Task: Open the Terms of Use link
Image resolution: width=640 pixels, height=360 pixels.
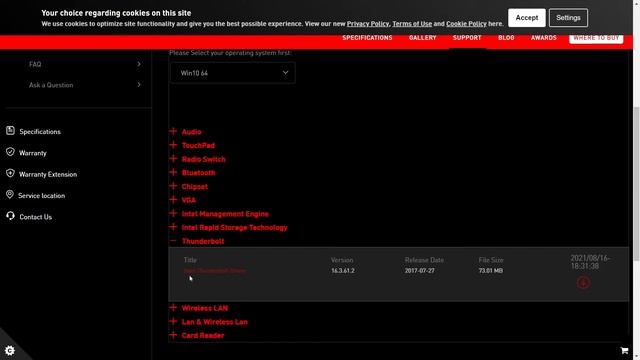Action: 412,24
